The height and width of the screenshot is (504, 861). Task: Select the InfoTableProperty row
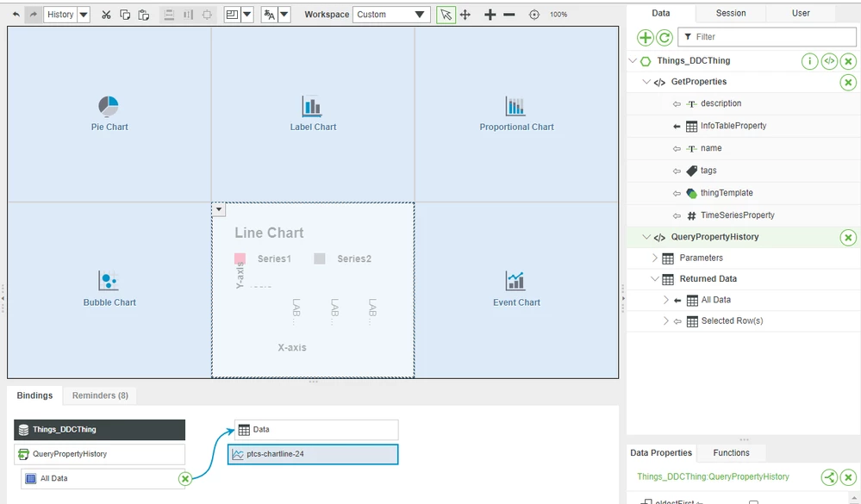743,127
